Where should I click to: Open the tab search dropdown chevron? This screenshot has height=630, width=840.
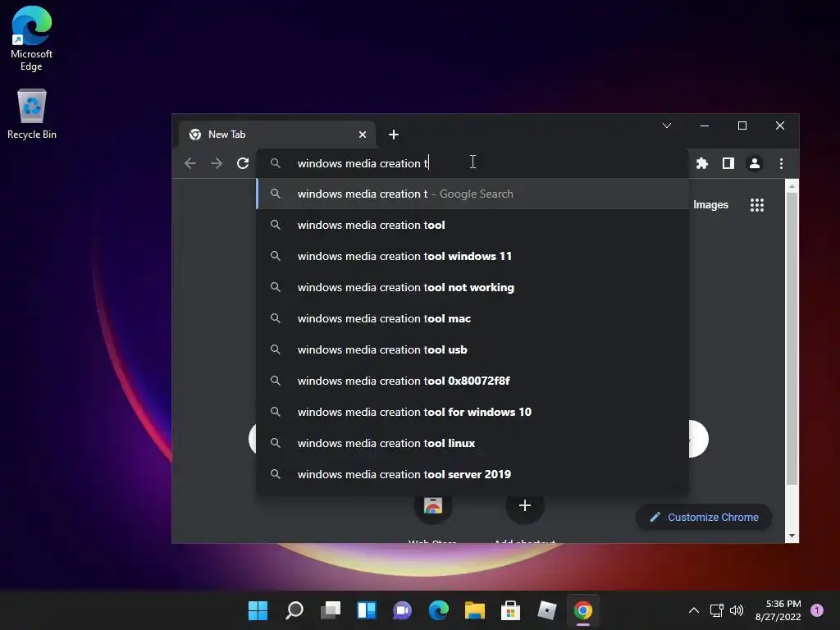[x=667, y=126]
